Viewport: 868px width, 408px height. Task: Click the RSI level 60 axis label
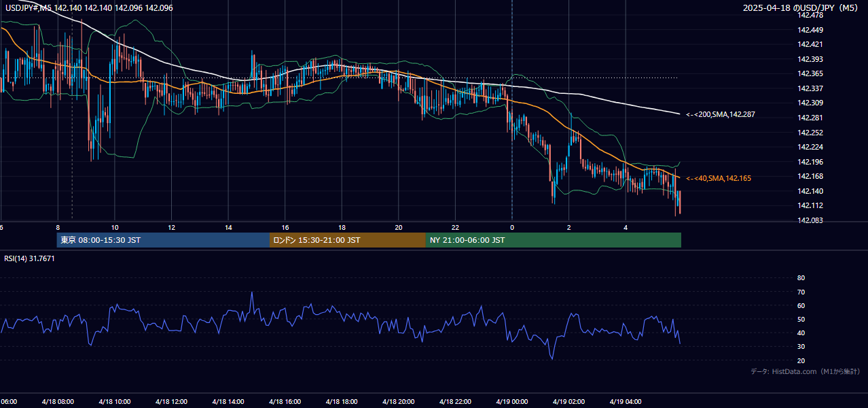(x=801, y=305)
